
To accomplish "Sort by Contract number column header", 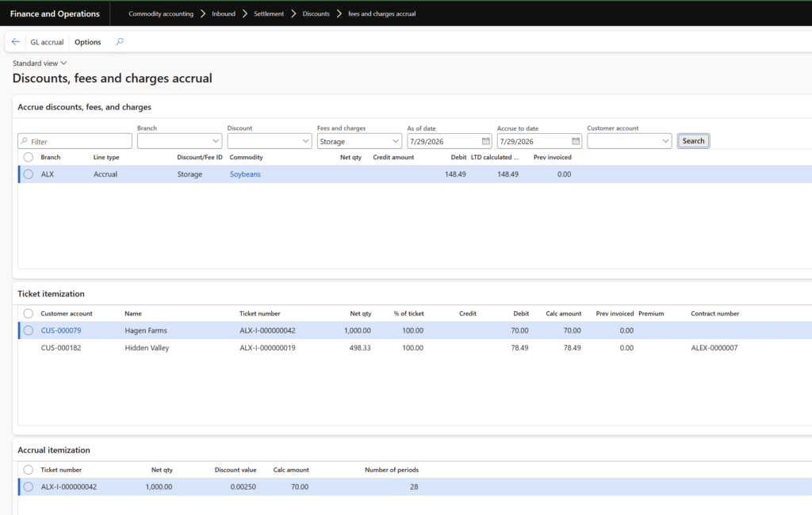I will tap(714, 313).
